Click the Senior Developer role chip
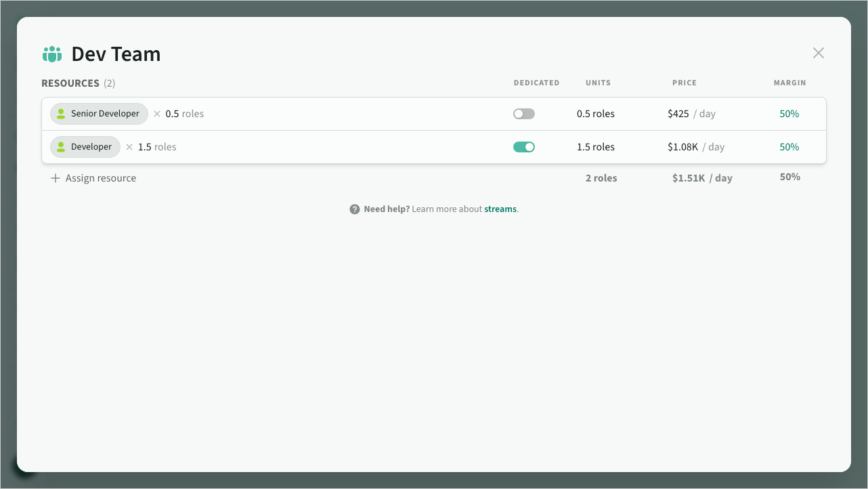 [x=105, y=114]
